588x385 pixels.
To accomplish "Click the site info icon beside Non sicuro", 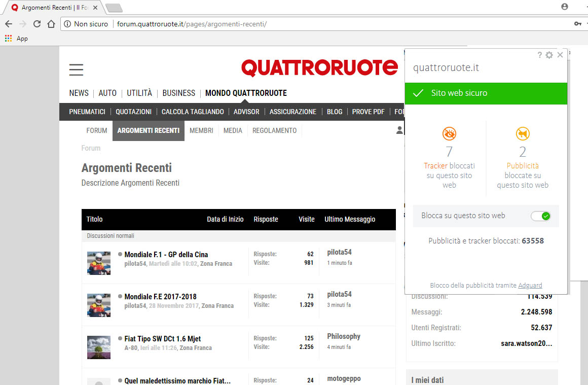I will click(67, 24).
